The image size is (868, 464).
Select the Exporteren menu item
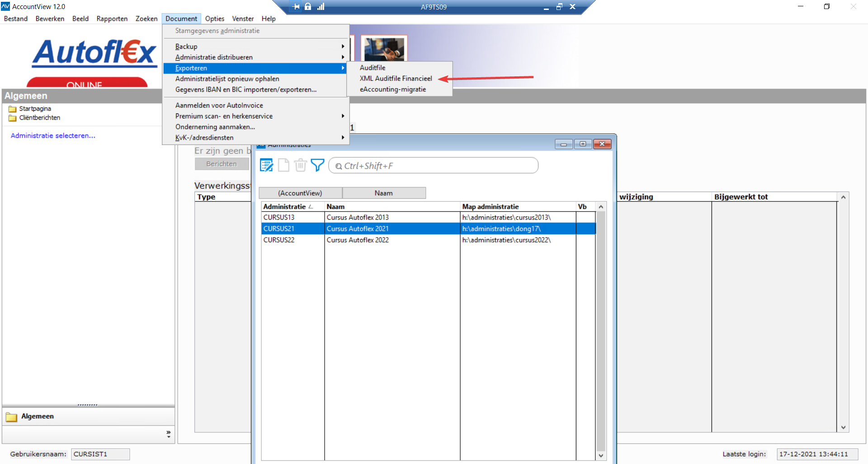[x=255, y=68]
